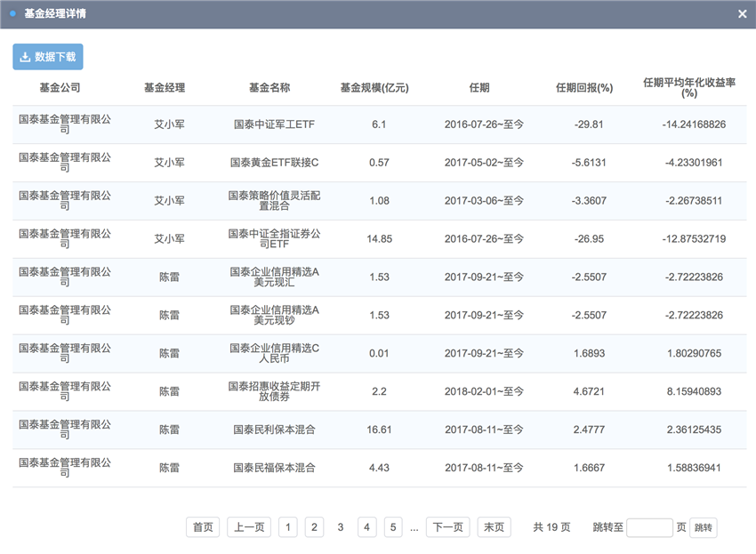Go to page 5
Image resolution: width=756 pixels, height=554 pixels.
click(x=393, y=527)
